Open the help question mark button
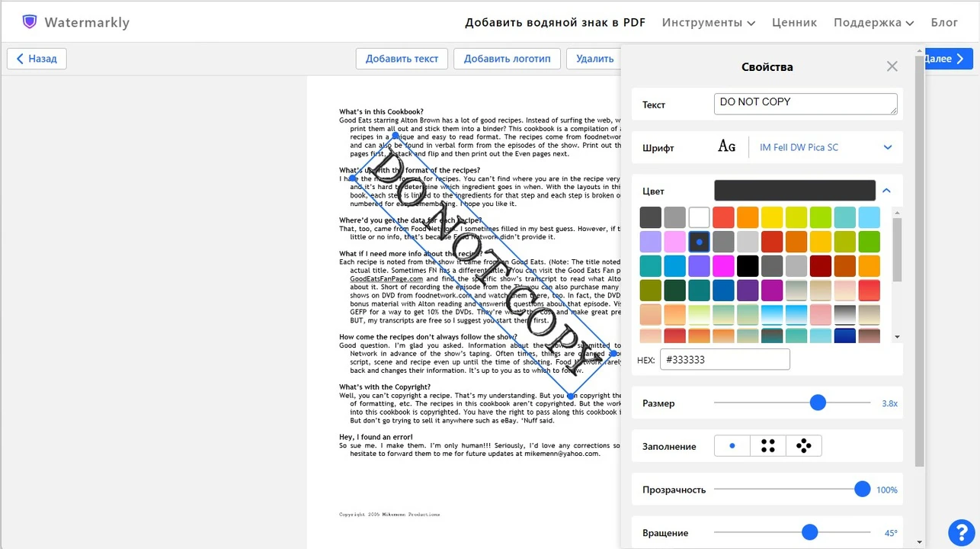 pos(961,532)
